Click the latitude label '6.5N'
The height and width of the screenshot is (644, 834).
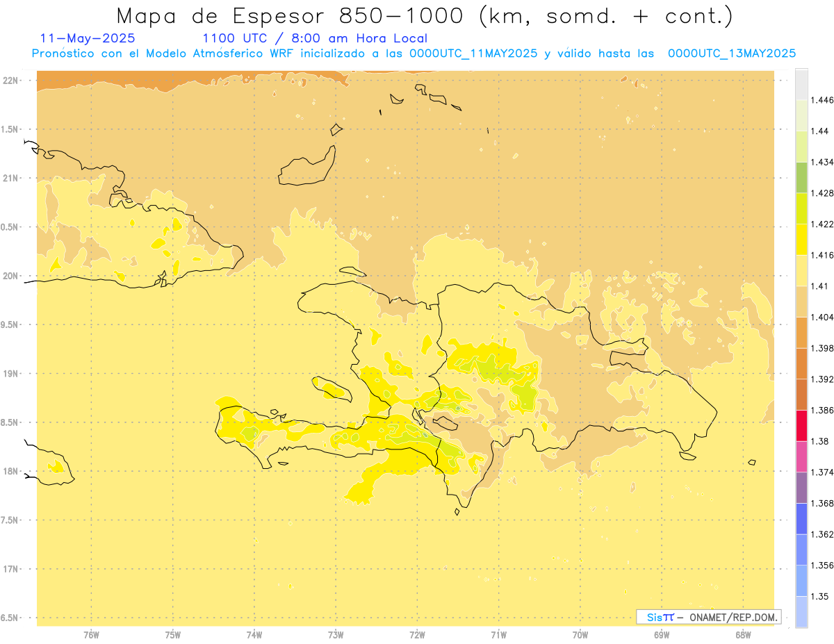pyautogui.click(x=9, y=618)
